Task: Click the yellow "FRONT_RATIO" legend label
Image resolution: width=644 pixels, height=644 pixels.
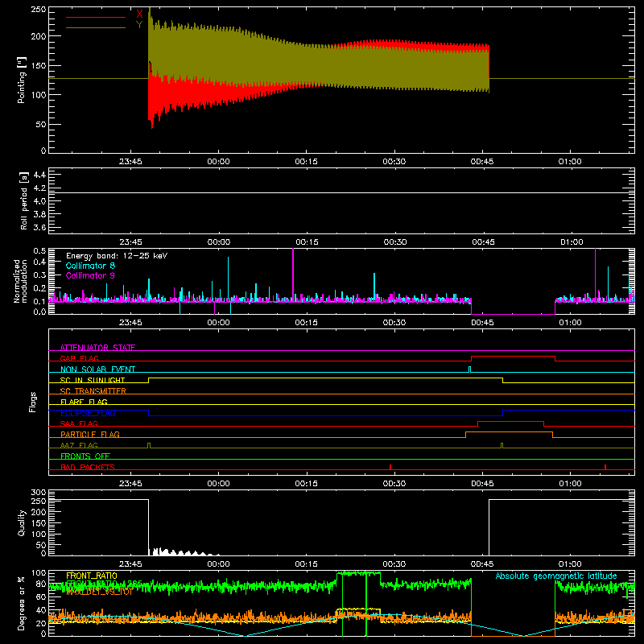Action: click(x=92, y=576)
